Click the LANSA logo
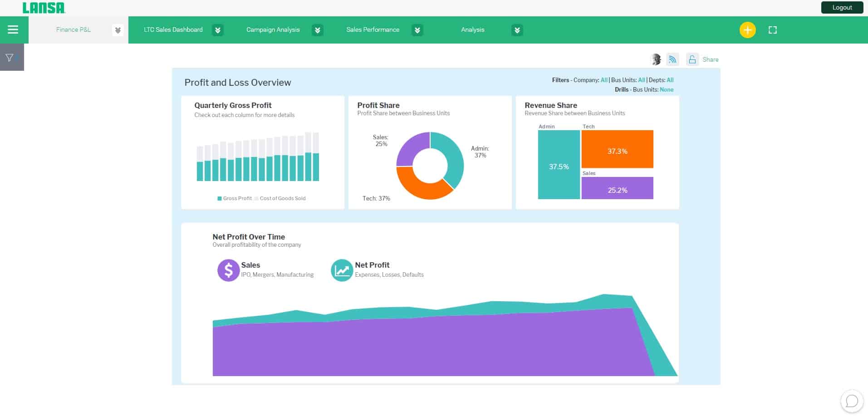Image resolution: width=868 pixels, height=416 pixels. coord(44,7)
